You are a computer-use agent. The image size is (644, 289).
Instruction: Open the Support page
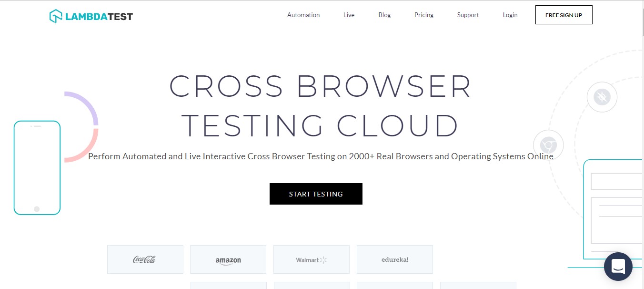click(468, 15)
